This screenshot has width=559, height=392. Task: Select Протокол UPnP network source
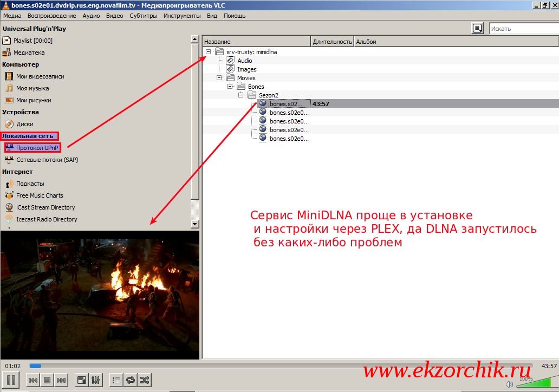coord(37,147)
